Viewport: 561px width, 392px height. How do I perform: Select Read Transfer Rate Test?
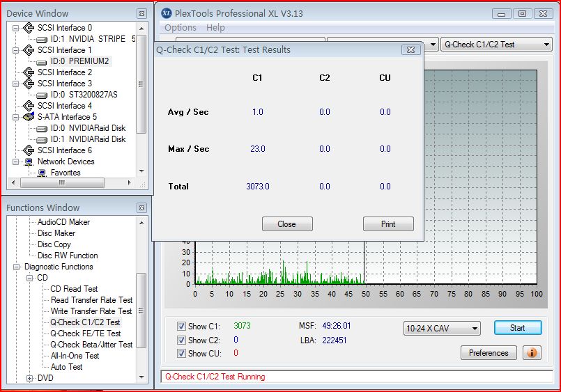tap(91, 300)
